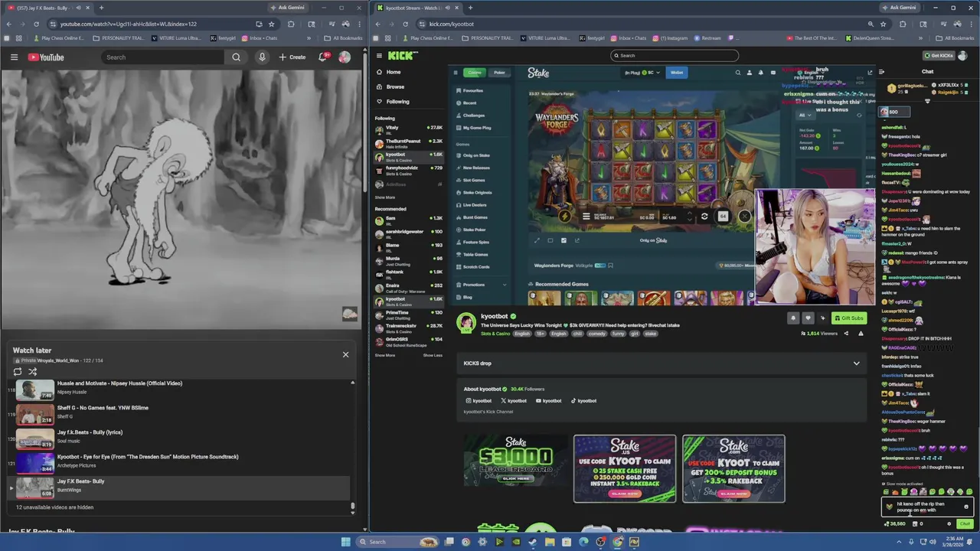This screenshot has width=980, height=551.
Task: Click the 'comedy' stream tag
Action: coord(596,334)
